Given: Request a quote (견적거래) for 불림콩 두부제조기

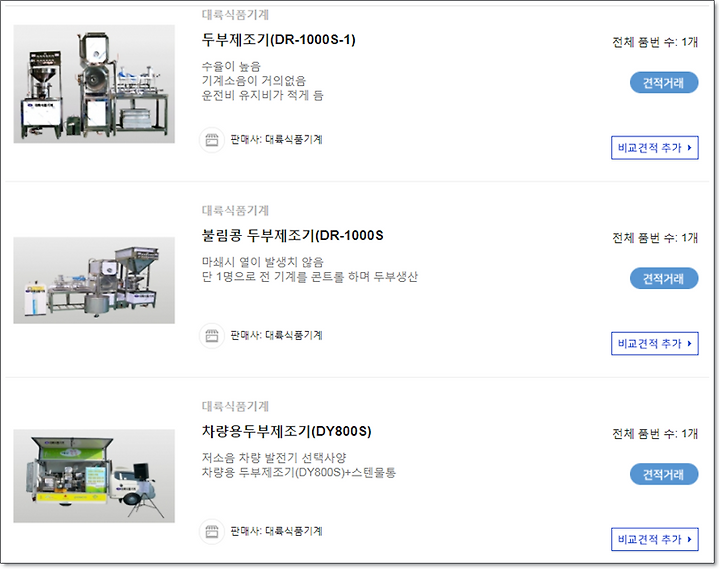Looking at the screenshot, I should point(664,278).
